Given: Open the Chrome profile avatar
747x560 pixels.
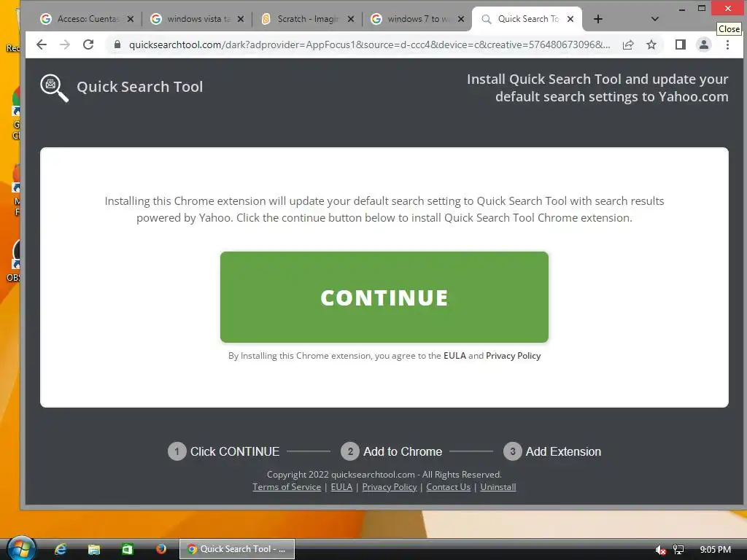Looking at the screenshot, I should point(704,44).
